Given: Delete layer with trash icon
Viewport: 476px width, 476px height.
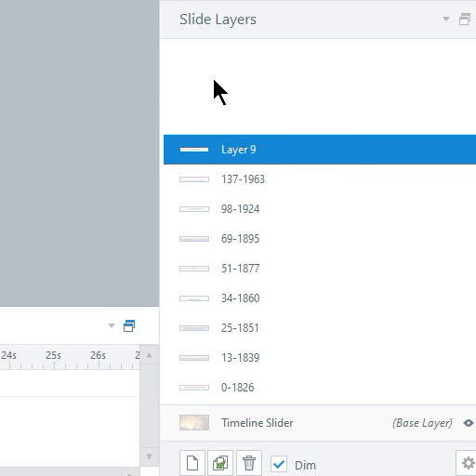Looking at the screenshot, I should (249, 463).
